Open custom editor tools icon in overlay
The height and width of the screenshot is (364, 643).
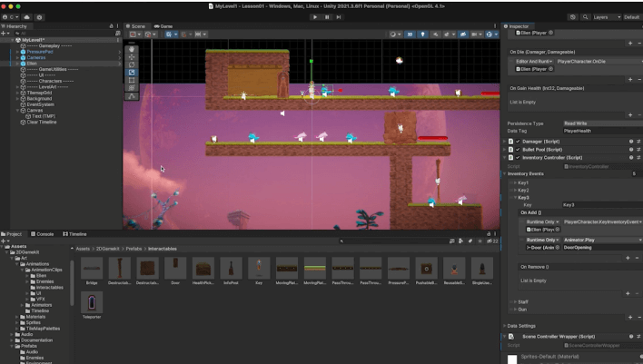click(132, 96)
